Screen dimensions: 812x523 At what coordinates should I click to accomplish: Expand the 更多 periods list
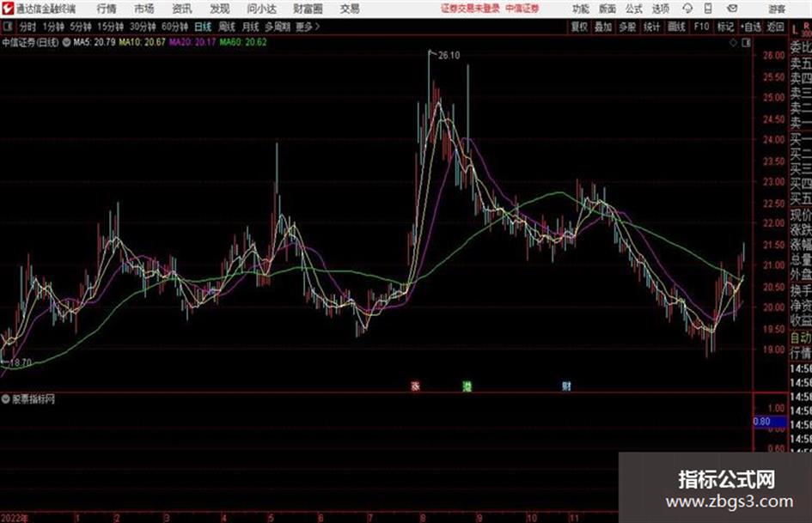pyautogui.click(x=308, y=27)
